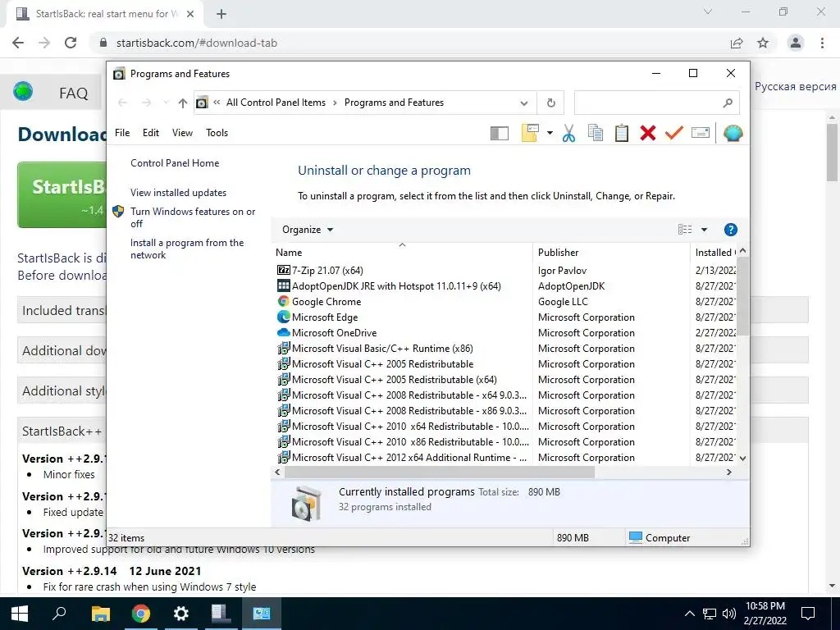Click the Rename toolbar icon

tap(701, 133)
